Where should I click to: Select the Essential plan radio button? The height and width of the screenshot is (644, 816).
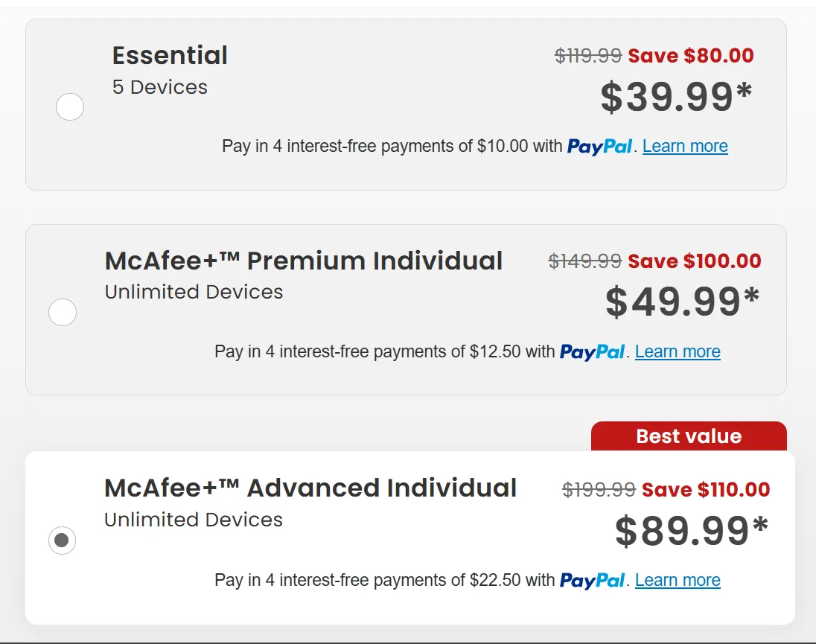(x=70, y=107)
